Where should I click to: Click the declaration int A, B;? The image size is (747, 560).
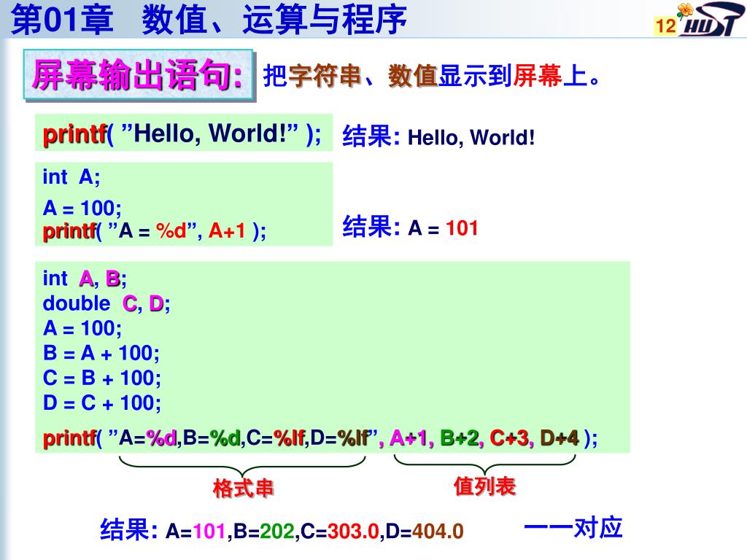pyautogui.click(x=85, y=279)
